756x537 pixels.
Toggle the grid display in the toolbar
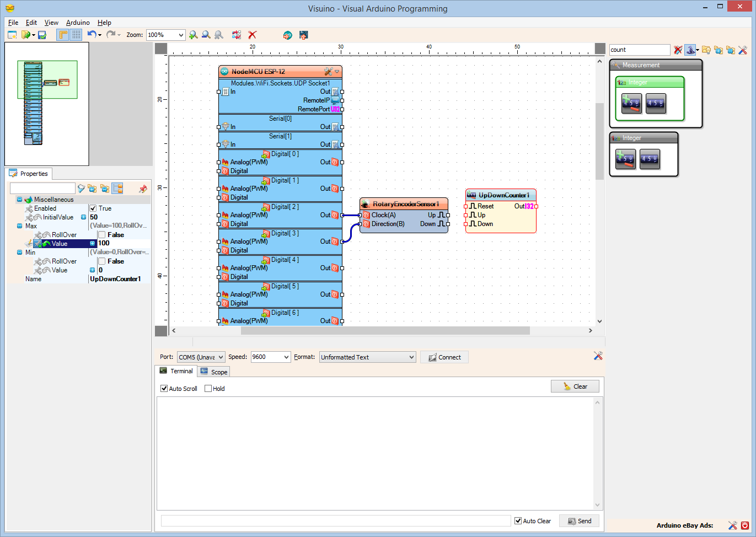point(75,35)
